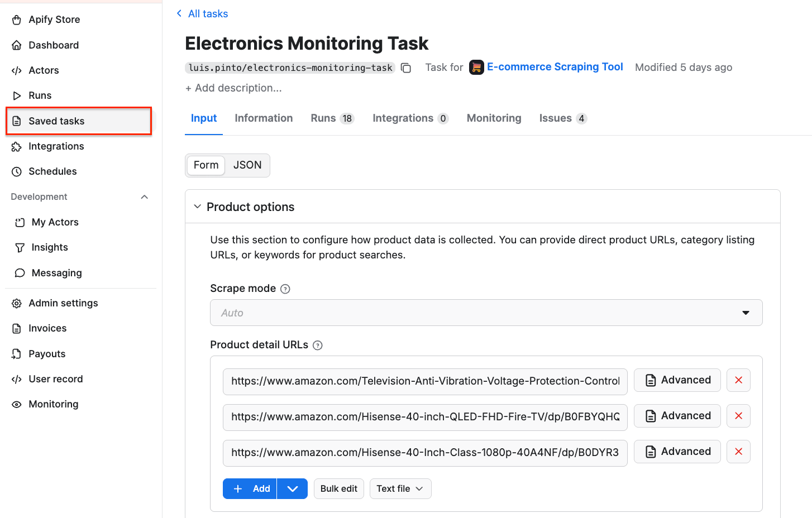Select the first product URL input field
This screenshot has width=812, height=518.
click(x=424, y=382)
